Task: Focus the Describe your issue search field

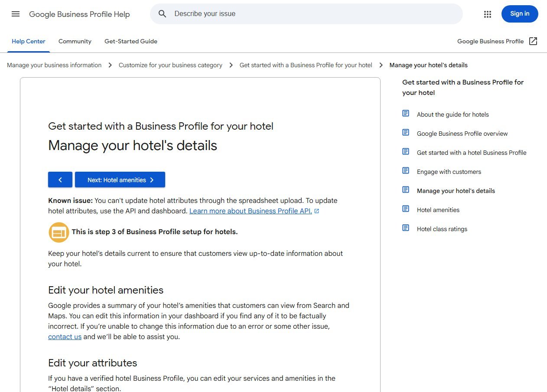Action: [306, 14]
